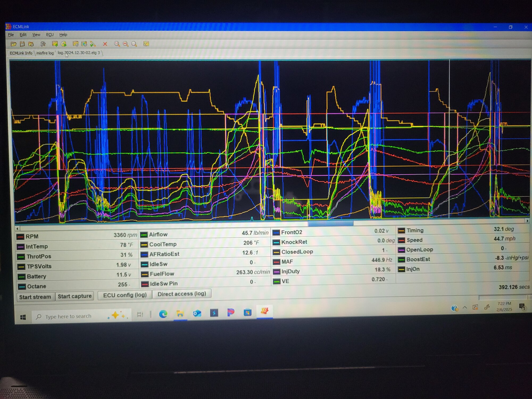Open the ECU menu

tap(50, 35)
